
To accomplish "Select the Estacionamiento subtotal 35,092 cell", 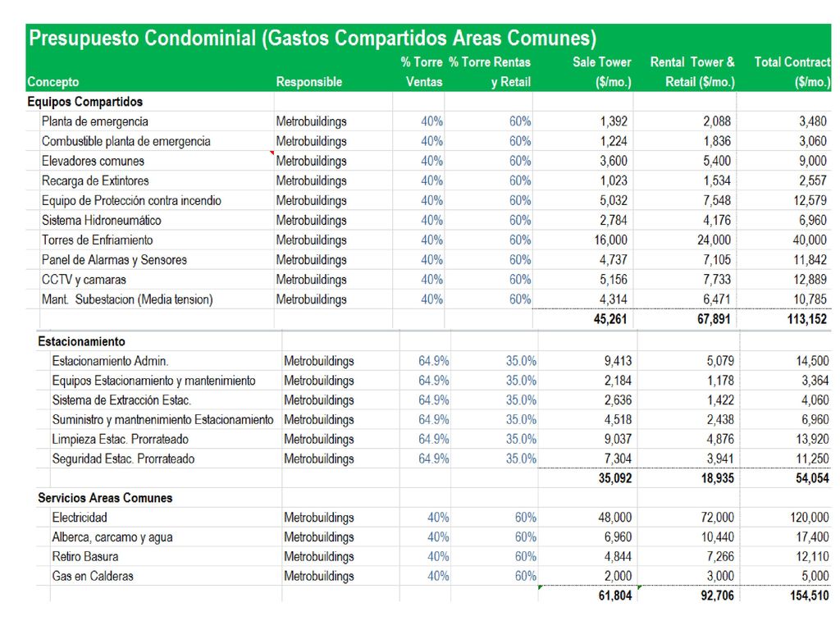I will [x=615, y=478].
